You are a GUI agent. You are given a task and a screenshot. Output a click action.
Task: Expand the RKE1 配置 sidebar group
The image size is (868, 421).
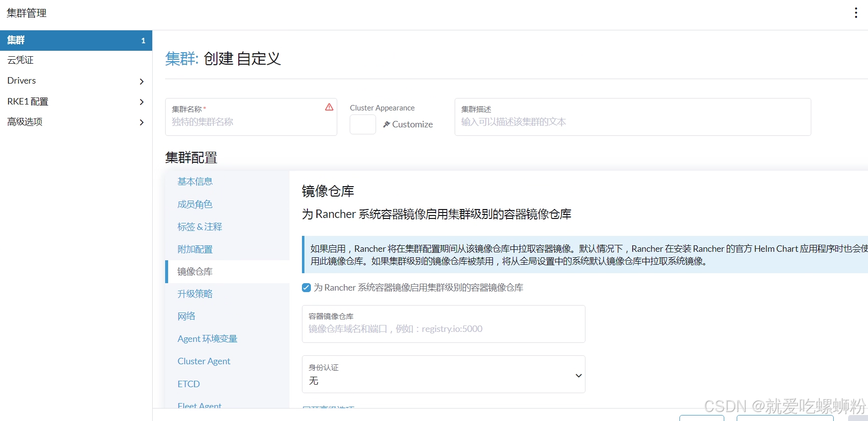pyautogui.click(x=142, y=102)
